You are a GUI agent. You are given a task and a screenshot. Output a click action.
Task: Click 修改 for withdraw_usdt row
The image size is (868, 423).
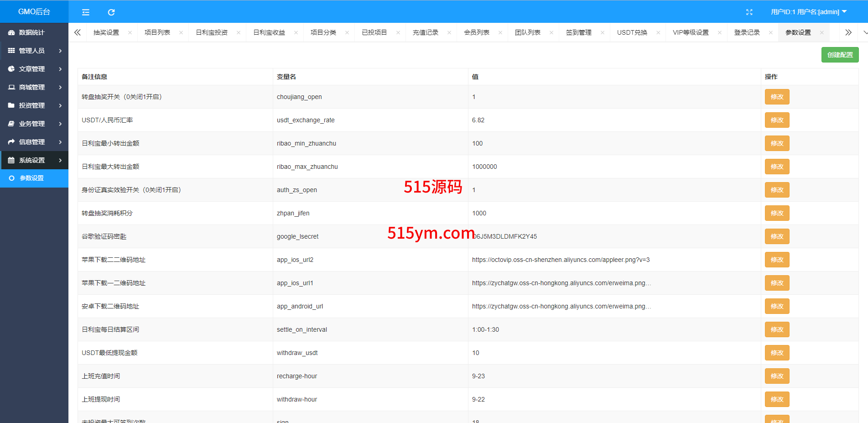tap(777, 353)
